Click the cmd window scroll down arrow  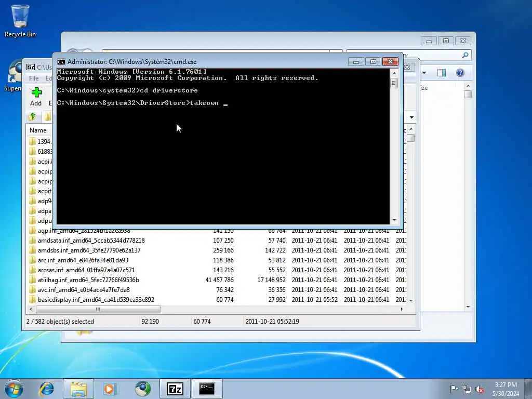tap(394, 220)
